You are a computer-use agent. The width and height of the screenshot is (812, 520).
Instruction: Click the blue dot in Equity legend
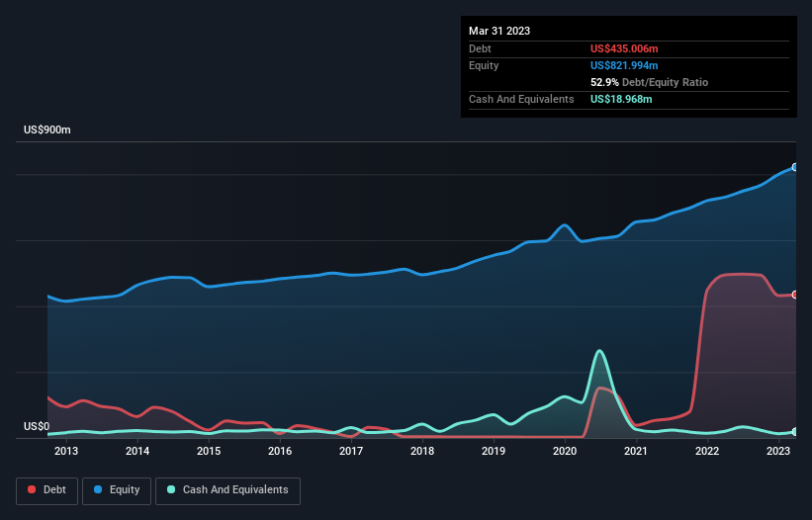98,489
